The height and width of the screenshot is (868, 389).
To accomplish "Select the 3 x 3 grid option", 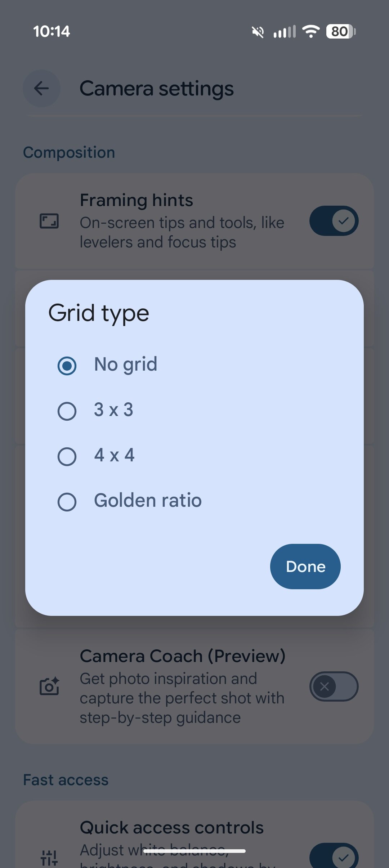I will coord(67,411).
